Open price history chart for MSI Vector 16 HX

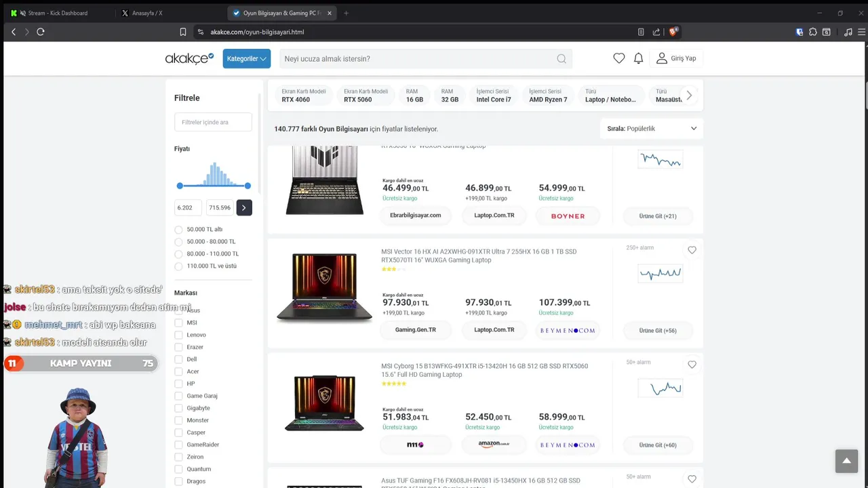[x=660, y=274]
